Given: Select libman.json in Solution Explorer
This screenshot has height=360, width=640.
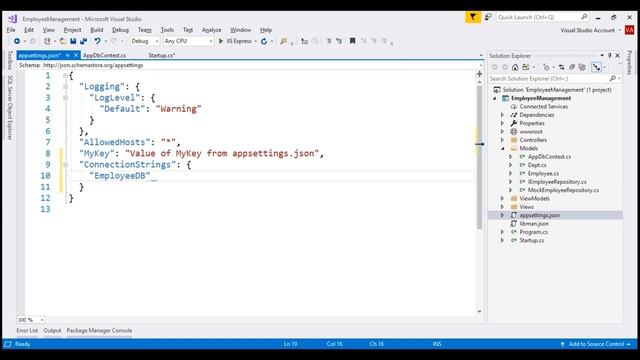Looking at the screenshot, I should click(x=534, y=224).
